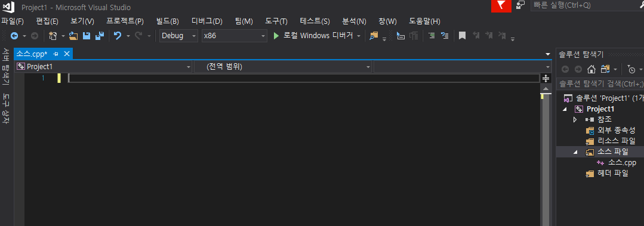Go to the next bookmark
Screen dimensions: 644x226
[x=489, y=36]
